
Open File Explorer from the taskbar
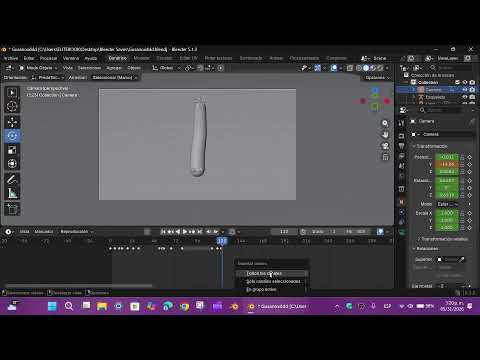[x=102, y=306]
